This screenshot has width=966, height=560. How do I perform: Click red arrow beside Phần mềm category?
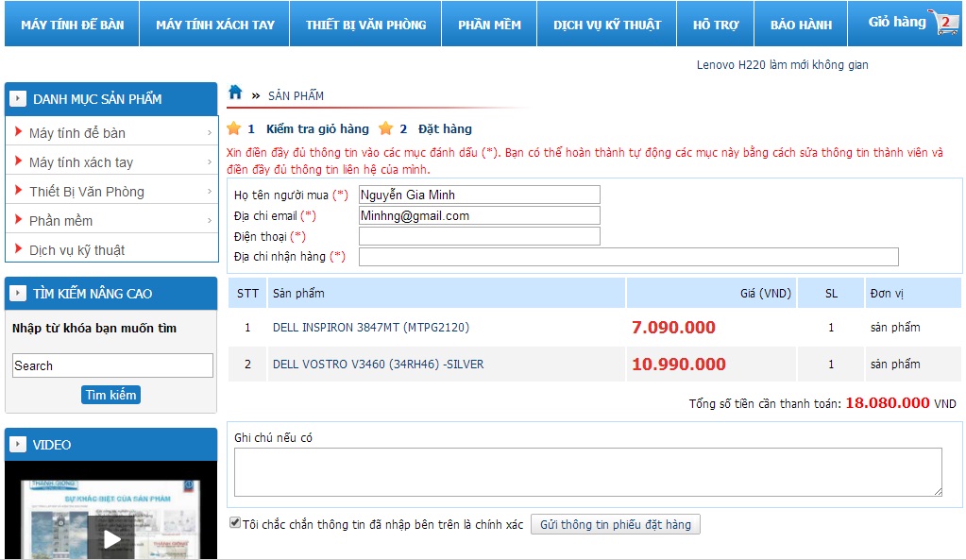coord(19,220)
